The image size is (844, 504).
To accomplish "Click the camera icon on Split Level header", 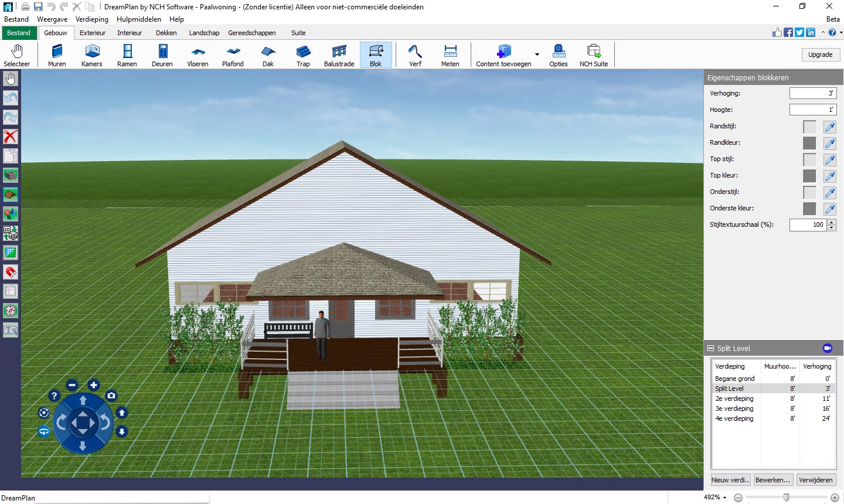I will tap(828, 348).
